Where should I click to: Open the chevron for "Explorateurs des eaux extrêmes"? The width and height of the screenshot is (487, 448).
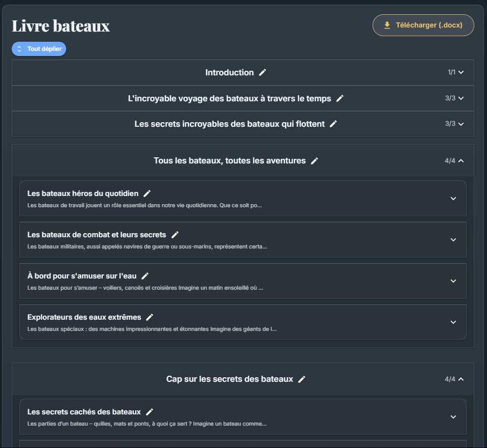(x=453, y=322)
